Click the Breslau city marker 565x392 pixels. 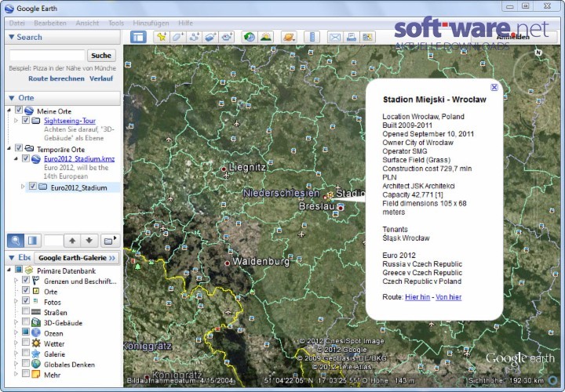pos(341,208)
